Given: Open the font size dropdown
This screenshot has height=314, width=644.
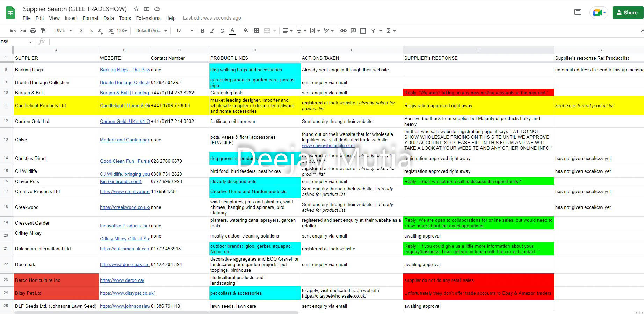Looking at the screenshot, I should pos(184,31).
